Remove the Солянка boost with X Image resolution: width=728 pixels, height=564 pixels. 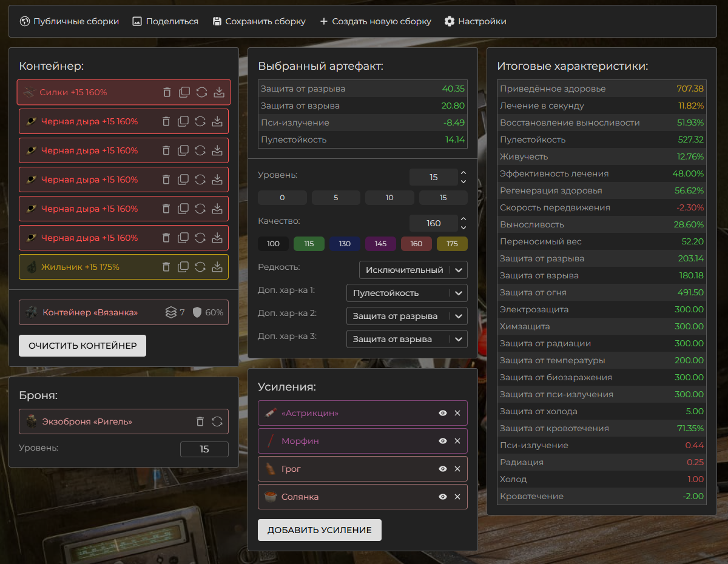point(457,497)
